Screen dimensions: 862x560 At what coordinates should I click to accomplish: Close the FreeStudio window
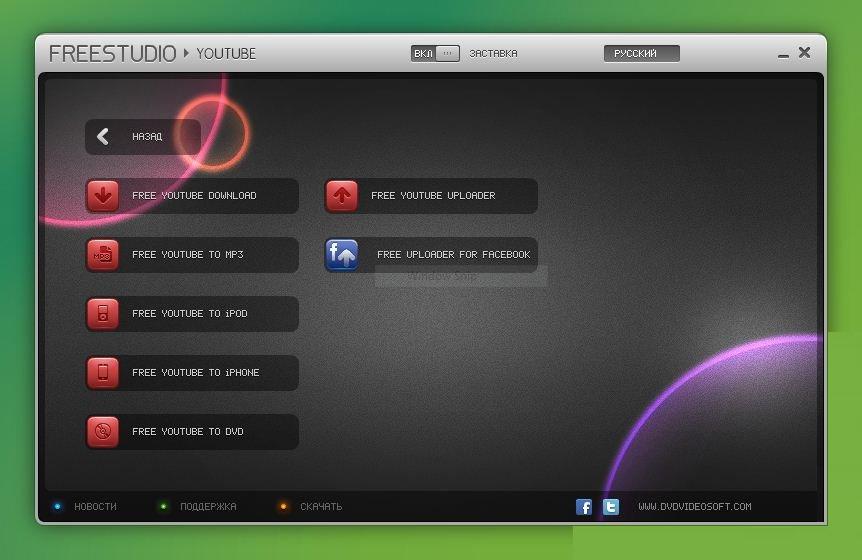(804, 53)
